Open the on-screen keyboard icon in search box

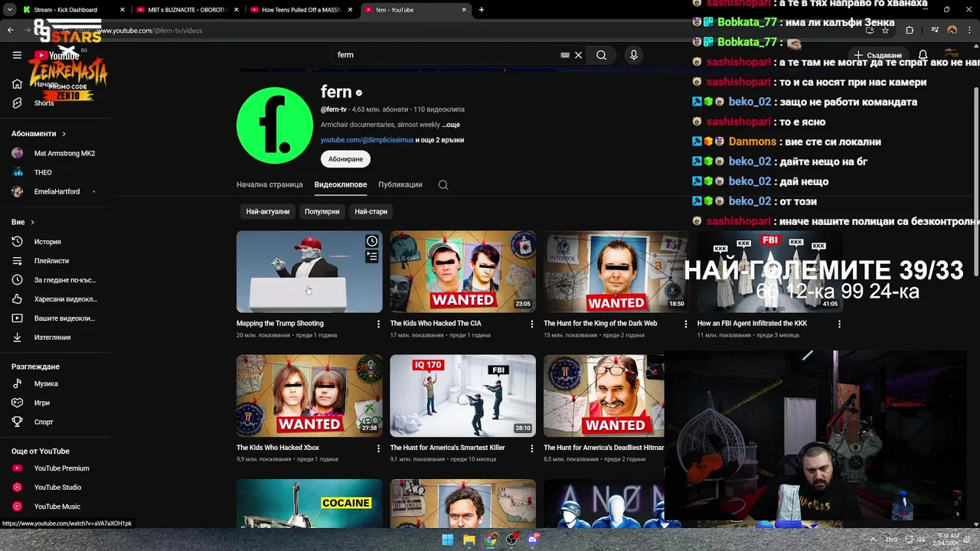565,55
